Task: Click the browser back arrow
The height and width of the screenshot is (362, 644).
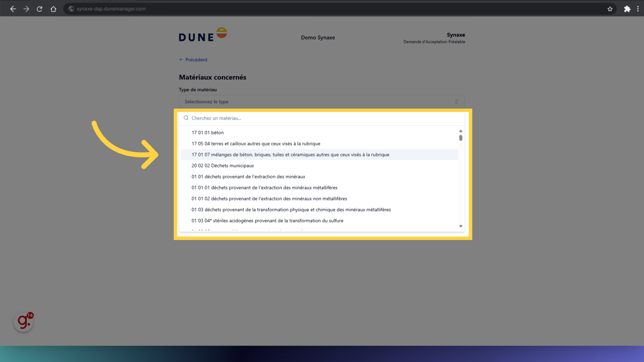Action: point(13,9)
